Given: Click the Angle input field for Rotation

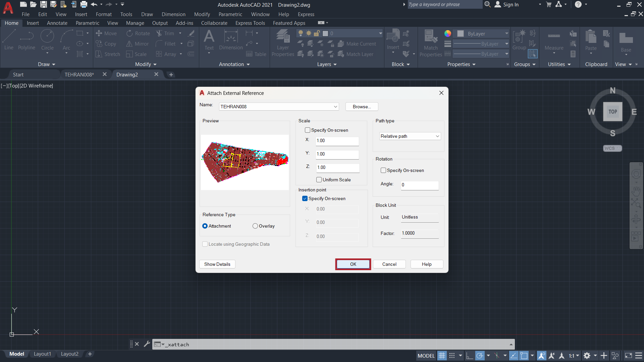Looking at the screenshot, I should pos(419,184).
